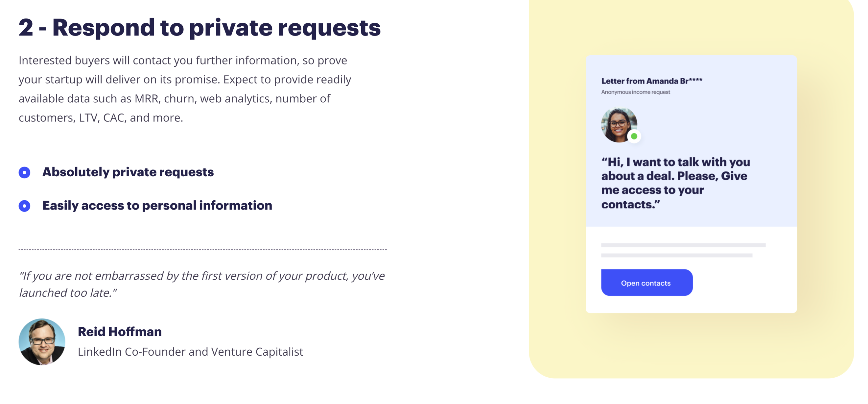This screenshot has width=868, height=404.
Task: Click bullet icon beside Easily access to personal information
Action: click(24, 206)
